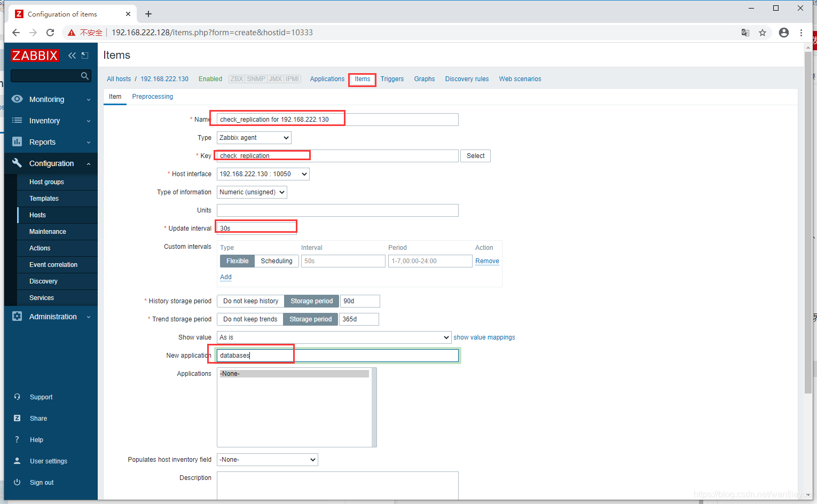Viewport: 817px width, 504px height.
Task: Select -None- in Applications list
Action: (x=294, y=374)
